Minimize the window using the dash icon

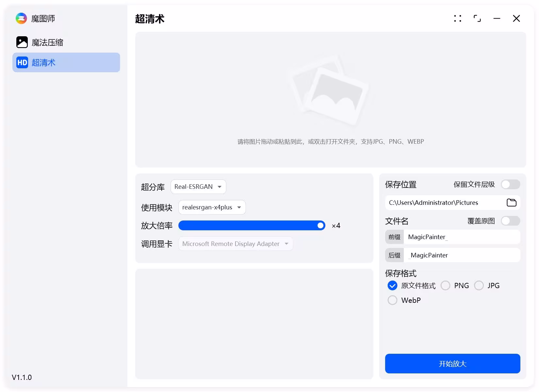coord(497,19)
